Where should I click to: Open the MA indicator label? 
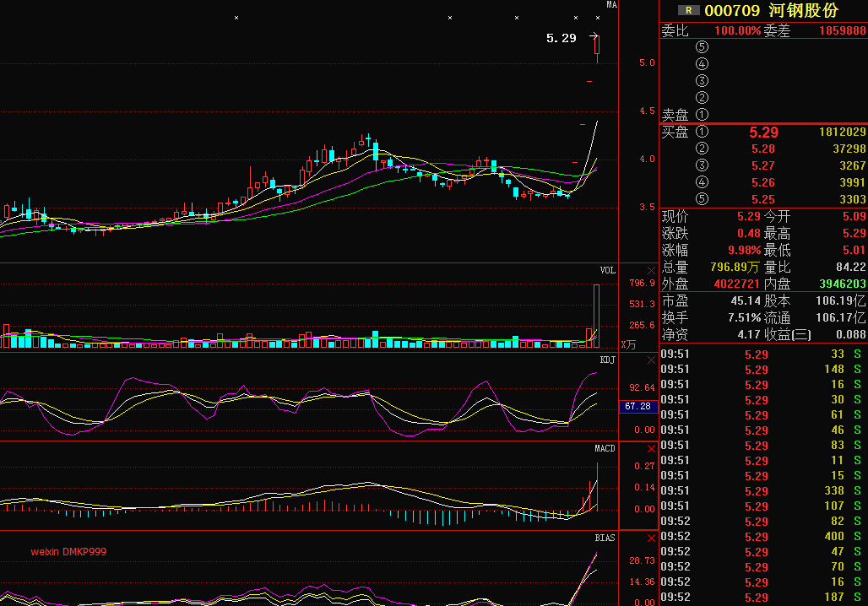coord(611,4)
